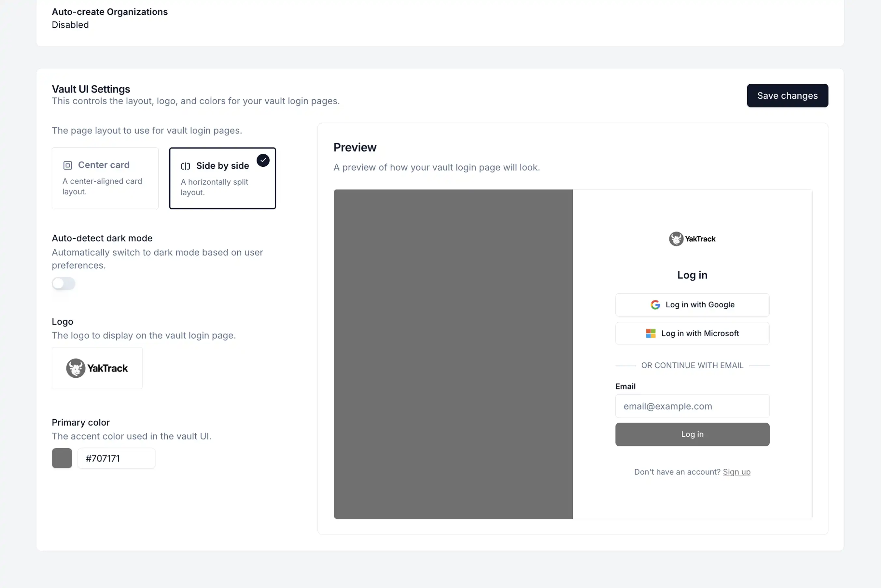
Task: Click the 'Disabled' status text
Action: point(70,25)
